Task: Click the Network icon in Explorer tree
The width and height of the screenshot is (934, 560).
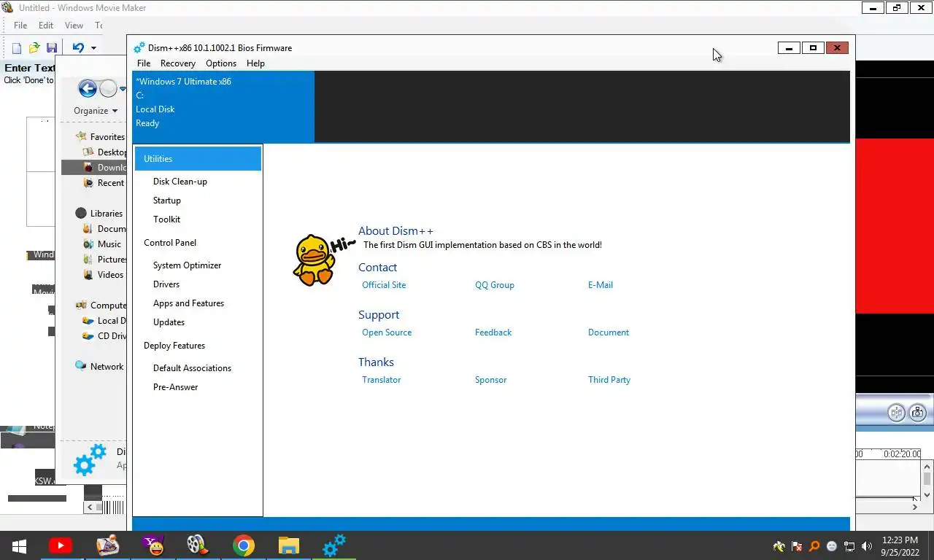Action: click(x=81, y=366)
